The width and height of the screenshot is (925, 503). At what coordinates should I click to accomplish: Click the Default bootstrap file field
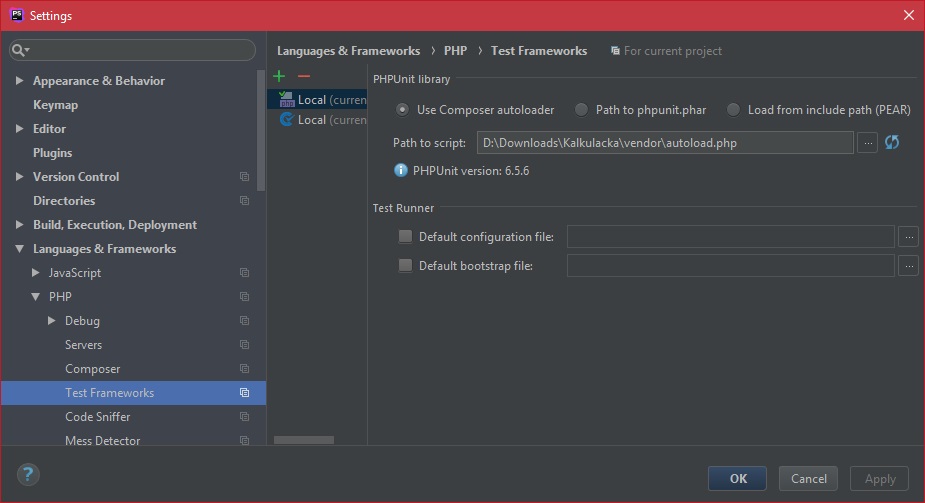click(730, 266)
